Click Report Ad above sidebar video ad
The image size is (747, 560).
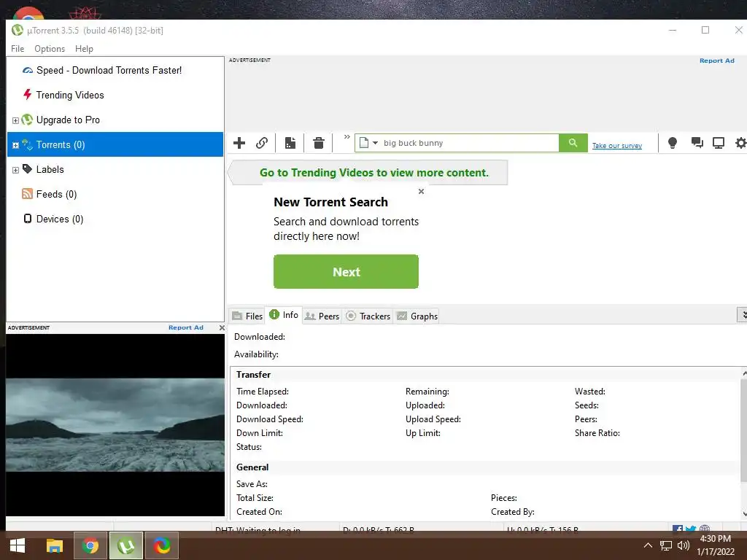(x=186, y=327)
